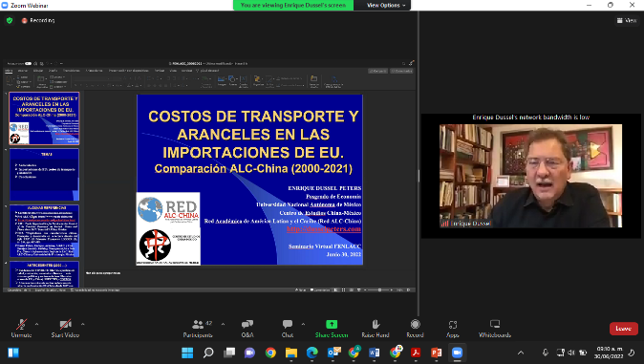Viewport: 644px width, 364px height.
Task: Select the TEMAS slide thumbnail
Action: (x=44, y=175)
